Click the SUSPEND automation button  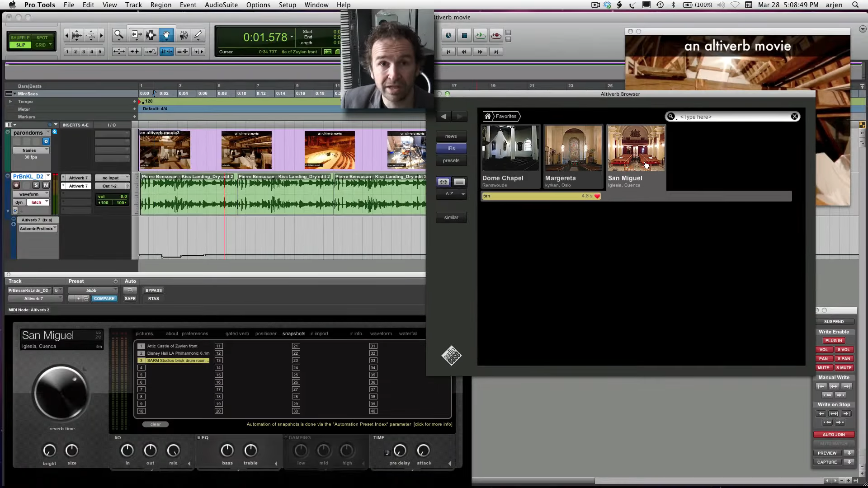pos(834,322)
